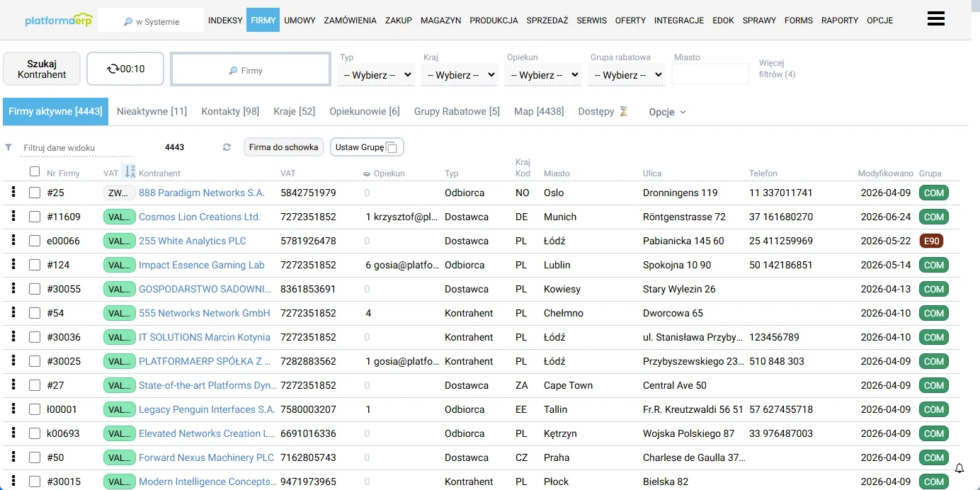Click the hourglass icon next to Dostępy
Image resolution: width=980 pixels, height=490 pixels.
[x=624, y=111]
